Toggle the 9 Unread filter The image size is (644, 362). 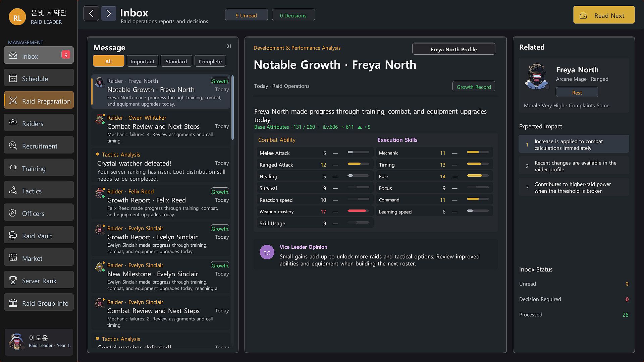pos(246,15)
